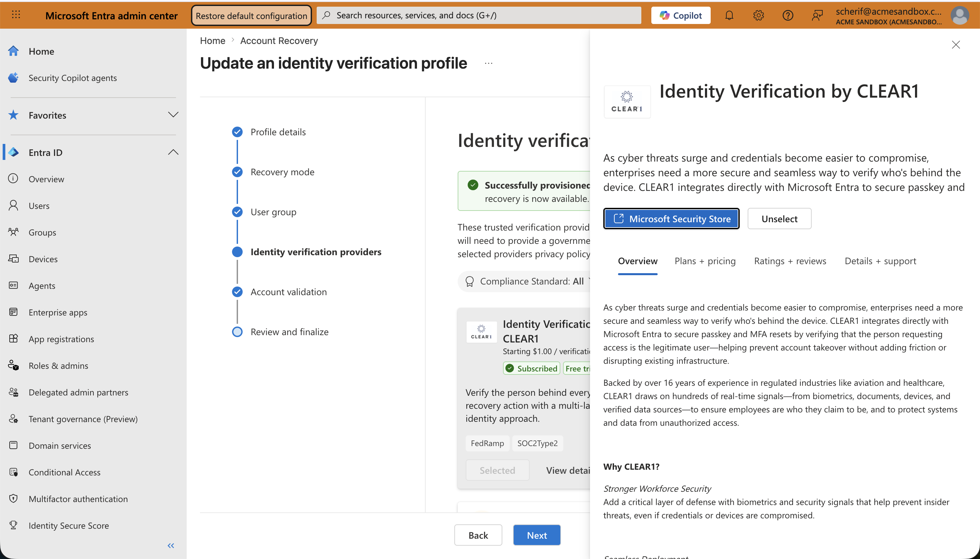980x559 pixels.
Task: Switch to the Plans + pricing tab
Action: point(705,261)
